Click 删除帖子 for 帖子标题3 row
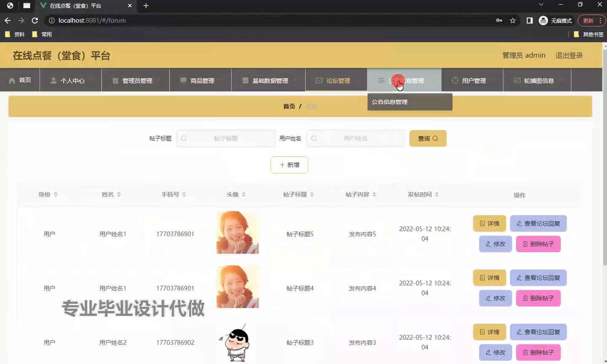The height and width of the screenshot is (364, 607). [538, 352]
